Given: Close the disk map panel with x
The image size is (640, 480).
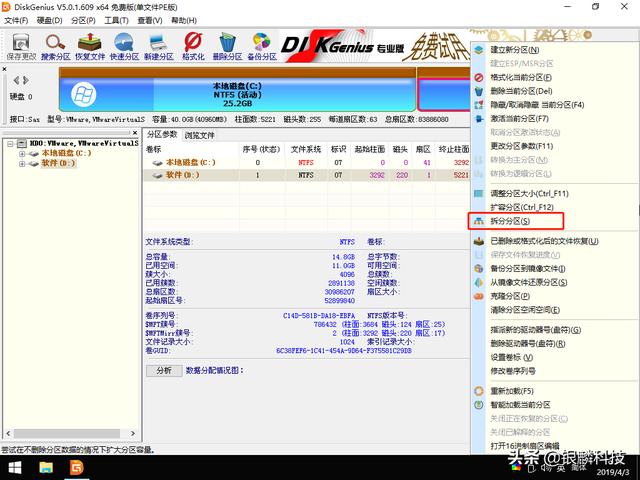Looking at the screenshot, I should click(4, 69).
